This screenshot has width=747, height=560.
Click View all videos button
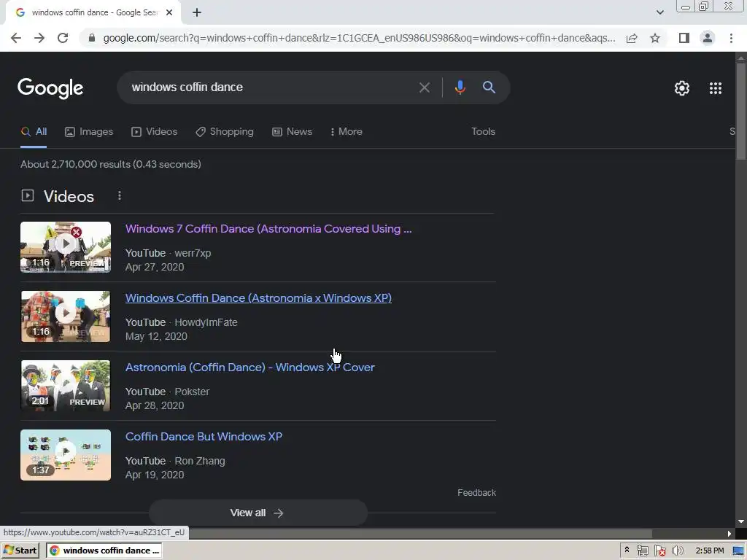[x=258, y=513]
